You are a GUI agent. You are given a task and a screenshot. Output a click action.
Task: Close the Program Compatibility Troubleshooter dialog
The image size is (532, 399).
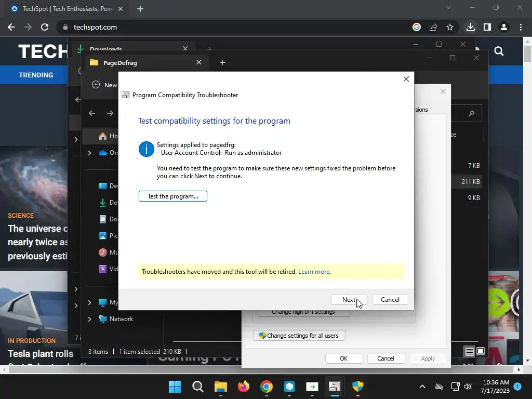pos(406,79)
